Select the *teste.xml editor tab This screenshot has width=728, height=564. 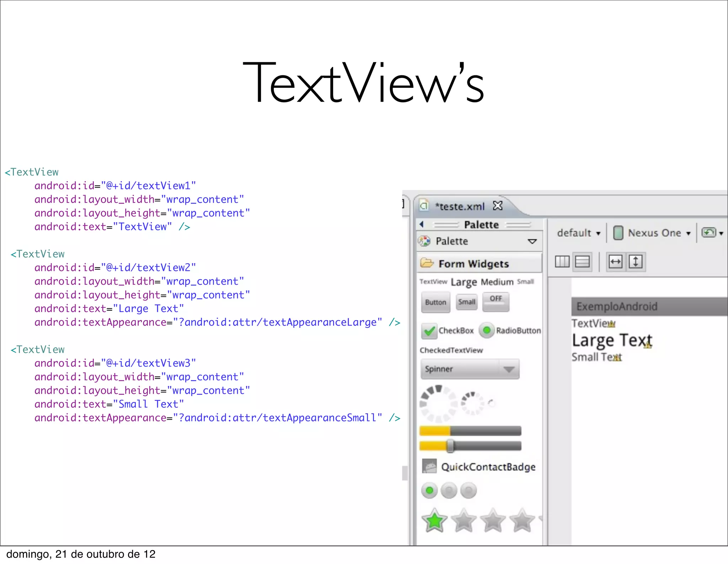459,206
